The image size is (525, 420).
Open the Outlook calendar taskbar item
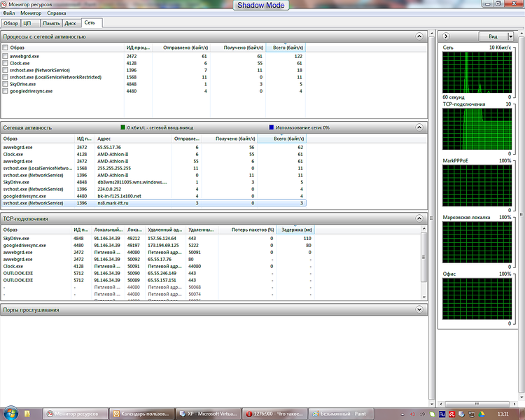pyautogui.click(x=142, y=414)
